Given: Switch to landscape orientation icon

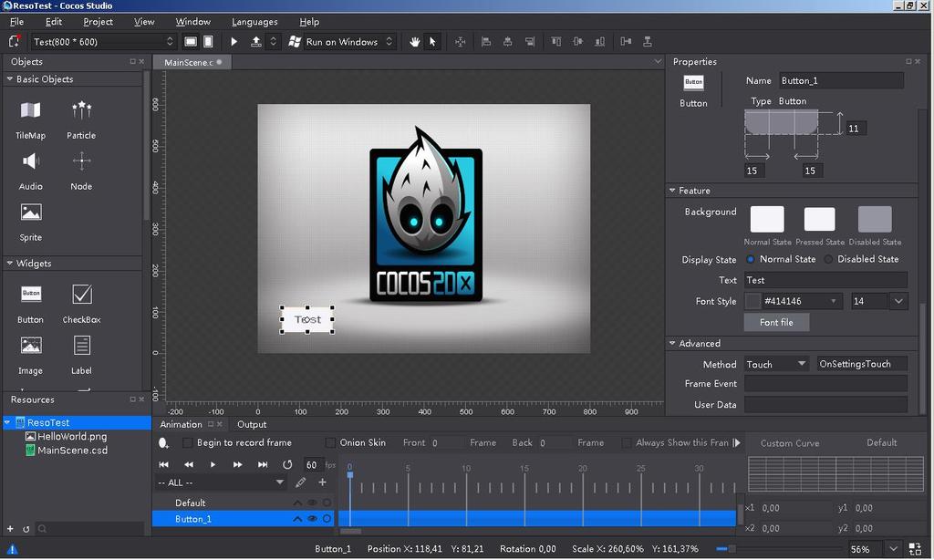Looking at the screenshot, I should point(191,42).
